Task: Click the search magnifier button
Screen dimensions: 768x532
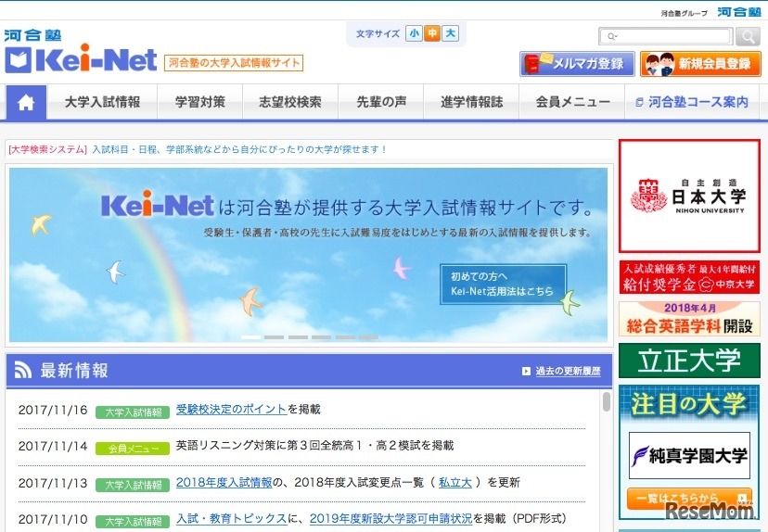Action: (x=749, y=37)
